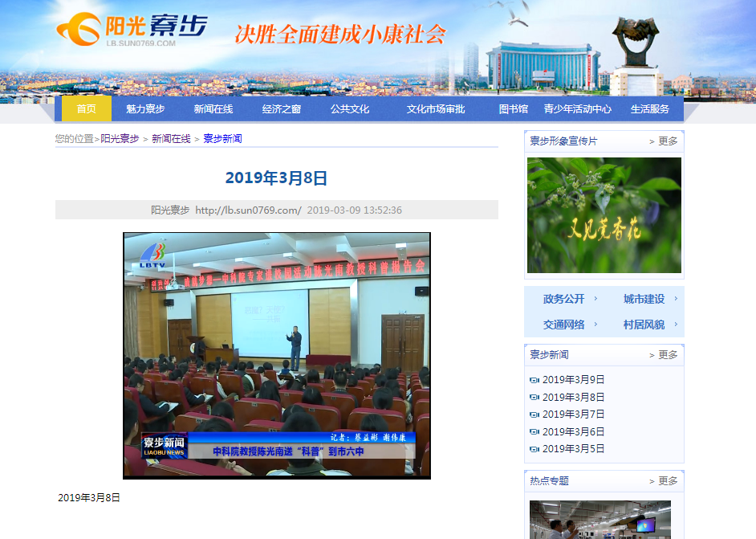Screen dimensions: 756x539
Task: Click the 寮步形象宣传片 section heading
Action: pyautogui.click(x=563, y=141)
